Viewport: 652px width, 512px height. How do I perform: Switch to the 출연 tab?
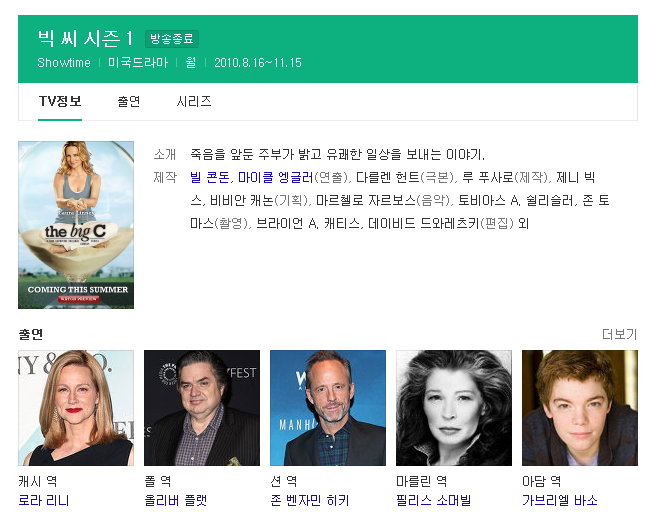coord(129,101)
